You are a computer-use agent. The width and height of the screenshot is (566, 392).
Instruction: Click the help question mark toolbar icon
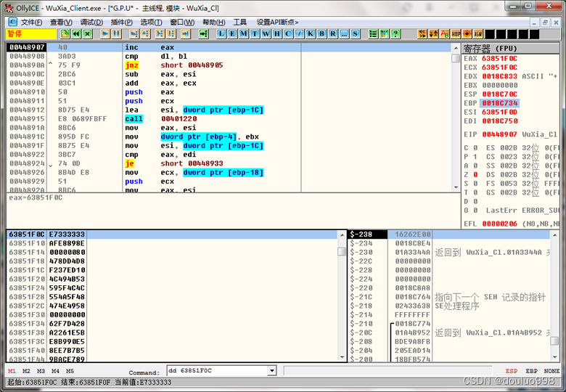(395, 34)
